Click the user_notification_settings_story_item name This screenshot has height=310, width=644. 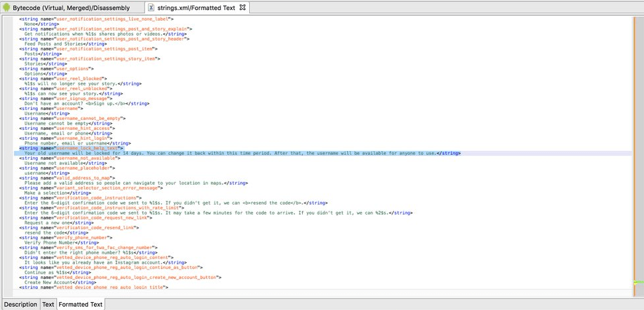(x=105, y=59)
